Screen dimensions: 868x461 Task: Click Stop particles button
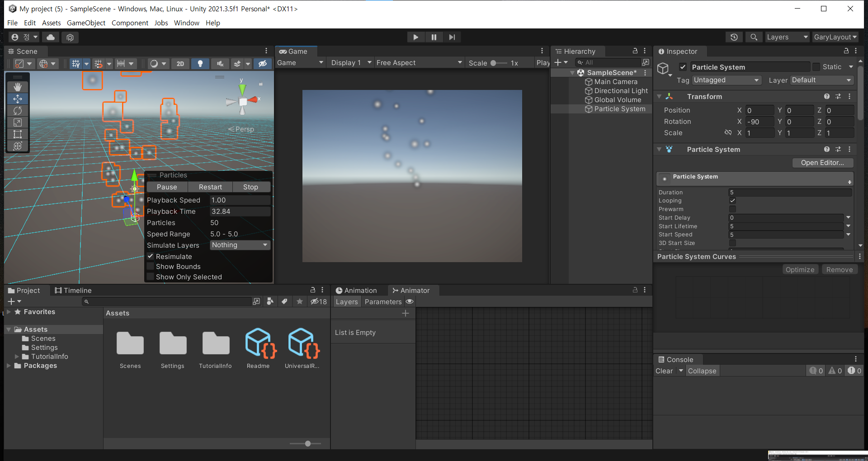coord(250,187)
